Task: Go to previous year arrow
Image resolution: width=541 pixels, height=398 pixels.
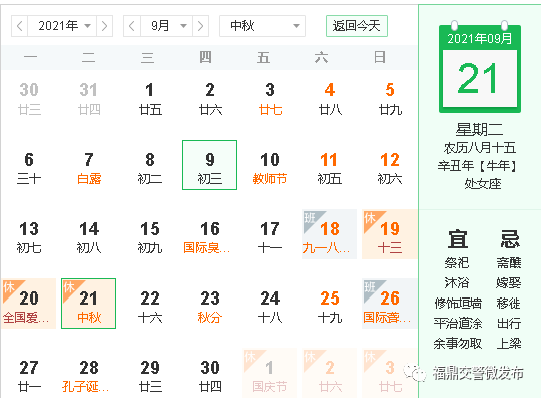Action: (20, 26)
